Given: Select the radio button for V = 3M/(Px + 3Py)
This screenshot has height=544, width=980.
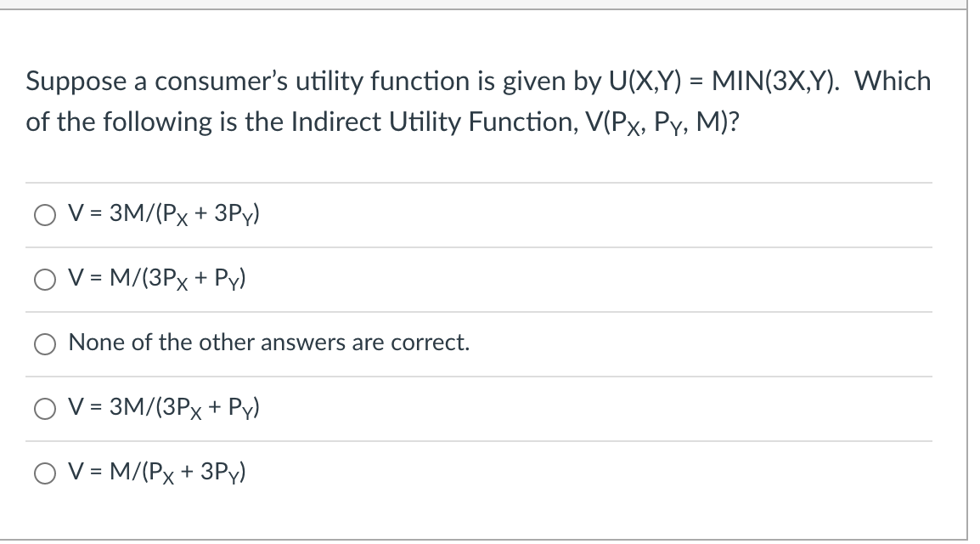Looking at the screenshot, I should click(x=45, y=215).
